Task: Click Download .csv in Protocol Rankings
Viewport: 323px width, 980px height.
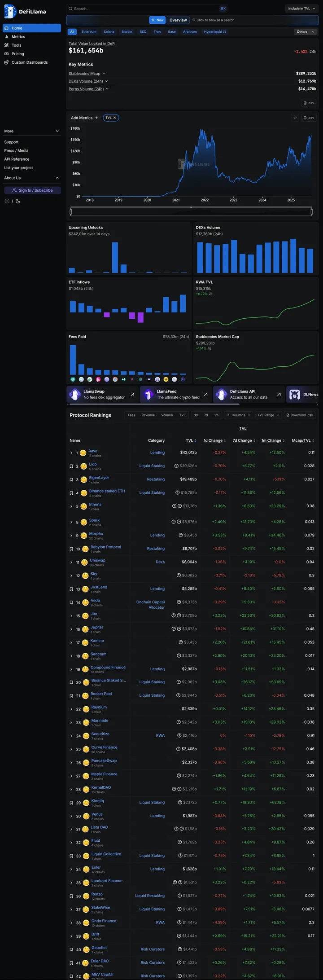Action: click(x=299, y=415)
